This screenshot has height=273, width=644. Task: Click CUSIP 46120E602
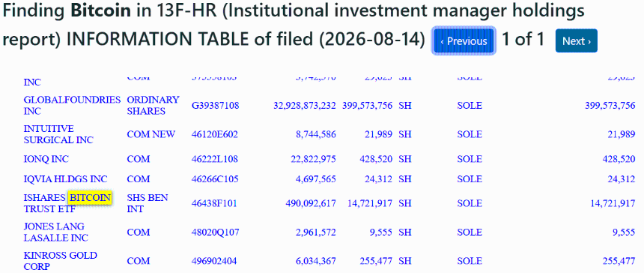215,134
